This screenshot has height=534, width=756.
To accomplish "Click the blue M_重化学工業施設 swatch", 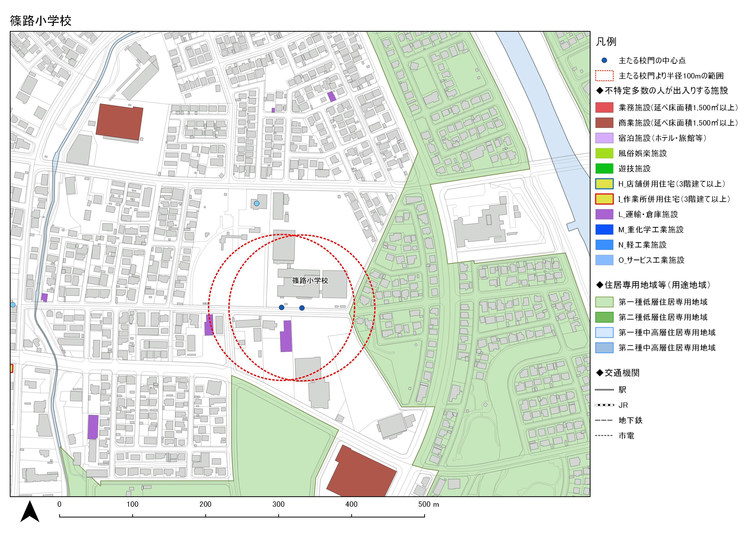I will [x=604, y=230].
